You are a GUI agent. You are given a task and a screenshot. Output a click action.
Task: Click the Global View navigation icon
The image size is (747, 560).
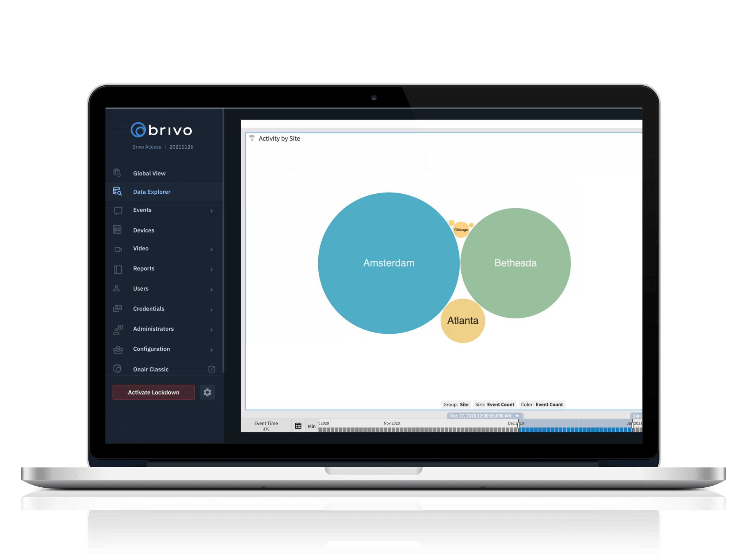[117, 172]
